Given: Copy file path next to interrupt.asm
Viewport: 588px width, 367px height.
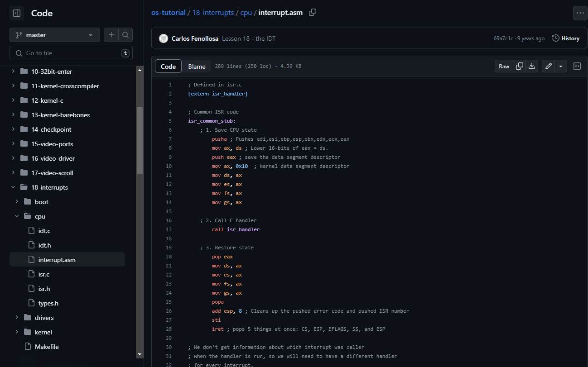Looking at the screenshot, I should (x=313, y=13).
